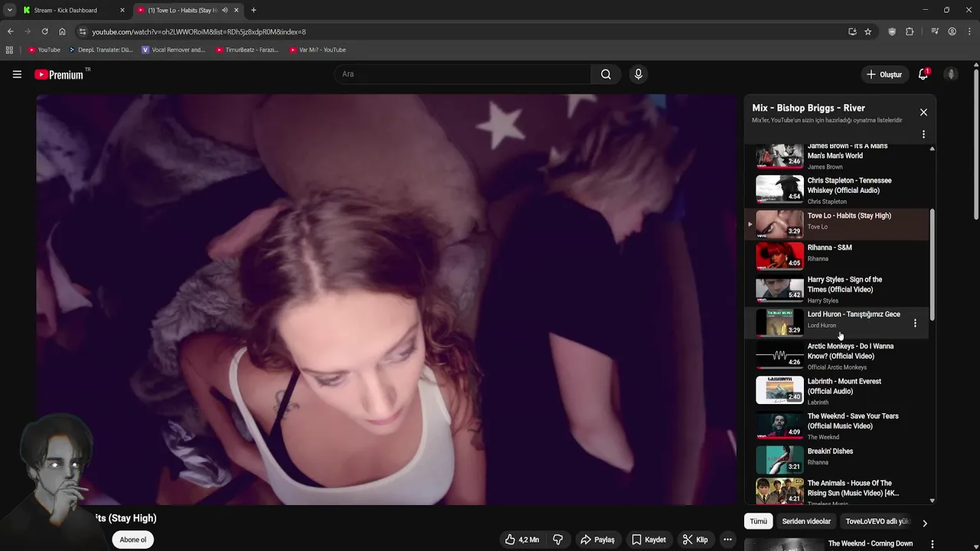
Task: Click the Ara search input field
Action: [462, 74]
